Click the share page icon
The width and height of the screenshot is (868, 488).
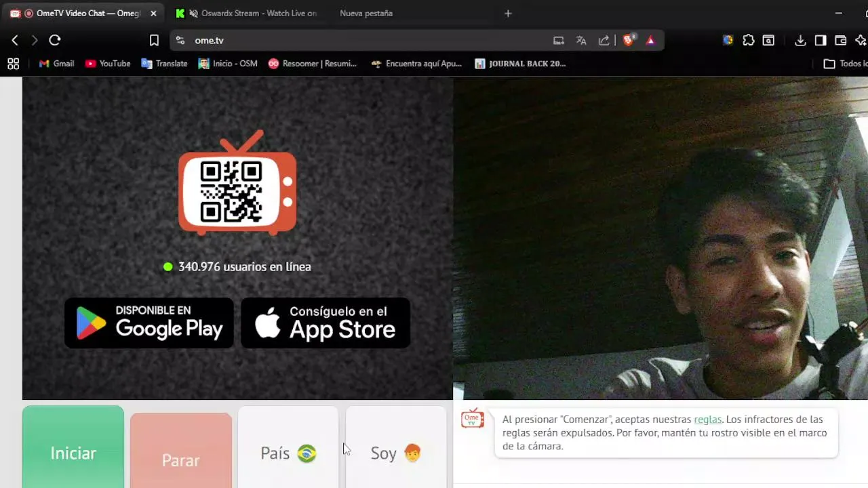(604, 41)
